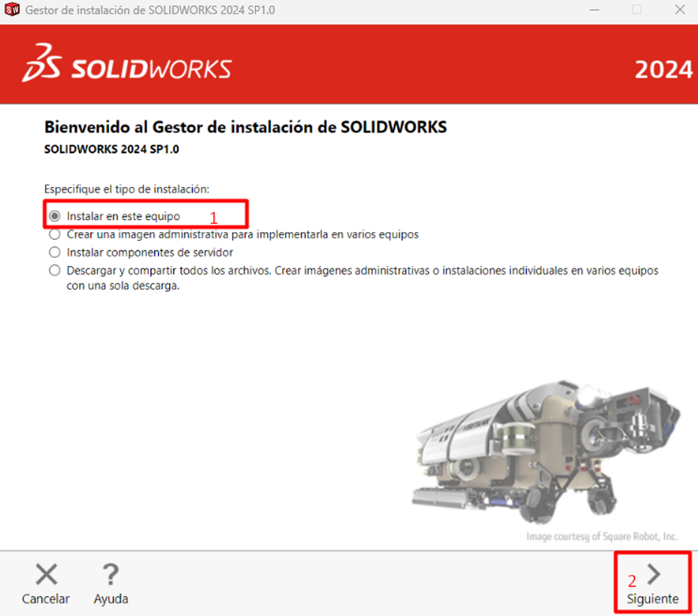Click the Siguiente arrow button

653,584
